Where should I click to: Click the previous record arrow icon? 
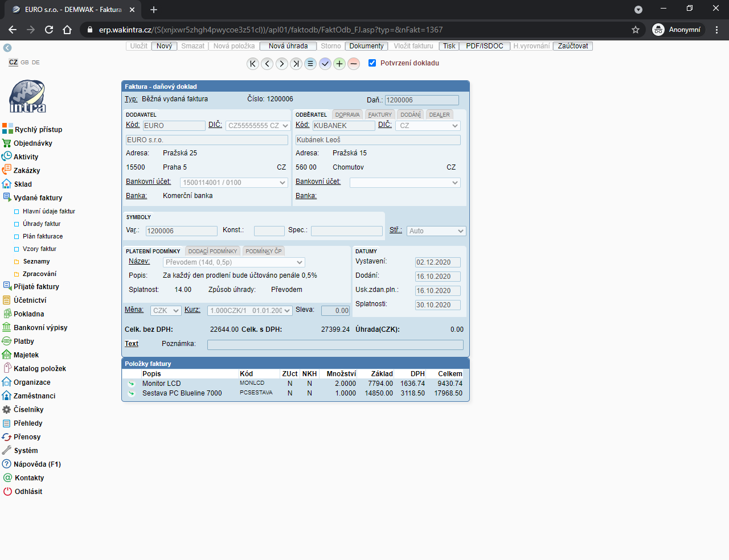click(267, 64)
